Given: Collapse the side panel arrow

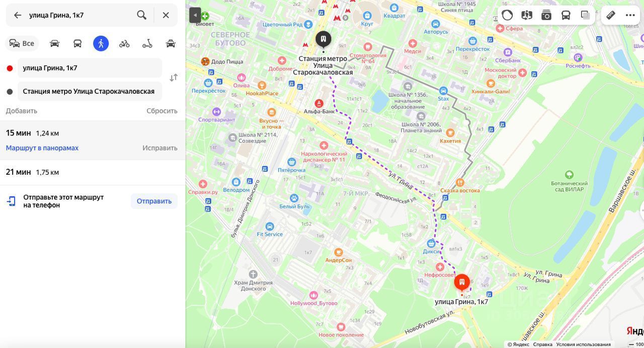Looking at the screenshot, I should (x=195, y=15).
